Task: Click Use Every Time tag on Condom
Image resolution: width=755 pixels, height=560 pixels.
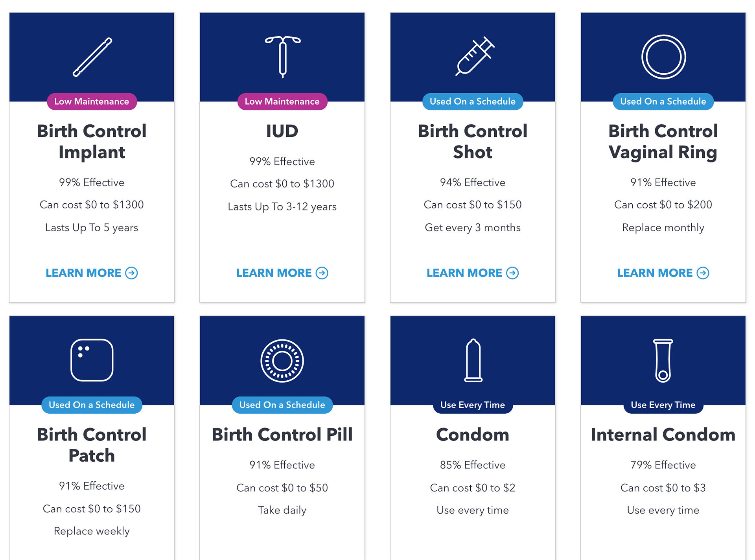Action: (x=473, y=405)
